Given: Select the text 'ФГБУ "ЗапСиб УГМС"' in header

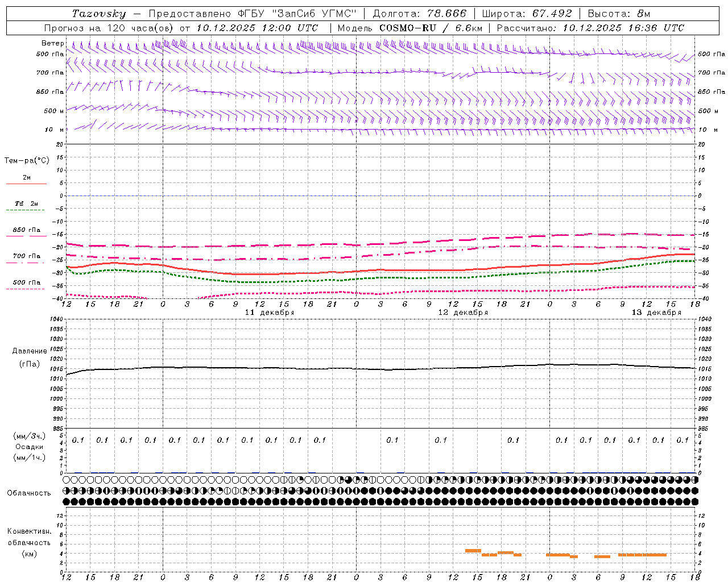Looking at the screenshot, I should [x=299, y=14].
